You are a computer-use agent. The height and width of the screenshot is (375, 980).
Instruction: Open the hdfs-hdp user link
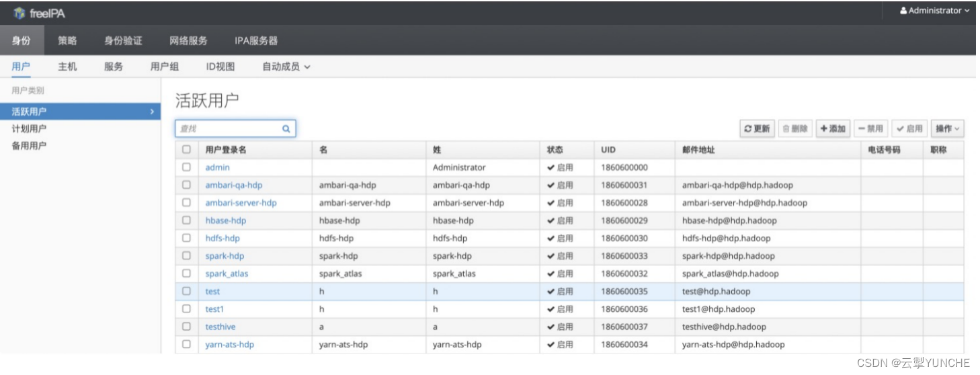coord(222,238)
